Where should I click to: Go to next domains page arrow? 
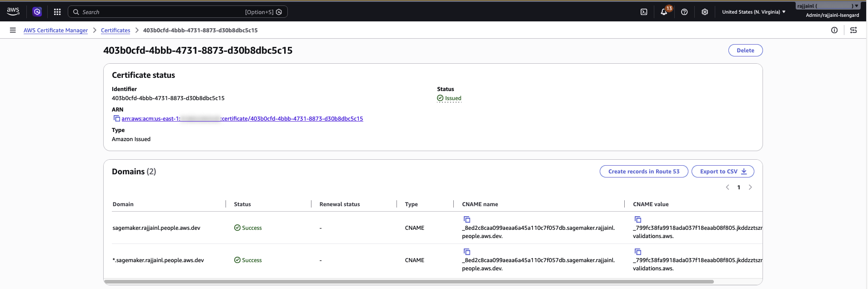pos(750,187)
